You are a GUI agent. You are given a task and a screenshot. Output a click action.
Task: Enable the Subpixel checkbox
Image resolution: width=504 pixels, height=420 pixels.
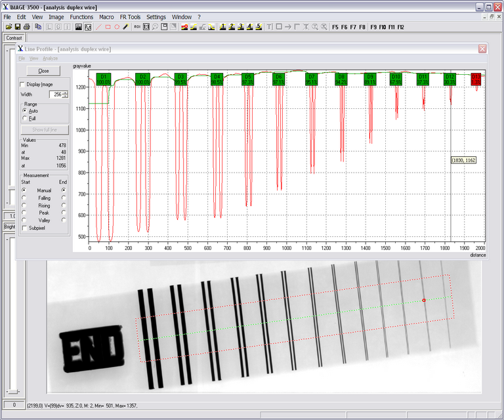tap(24, 228)
